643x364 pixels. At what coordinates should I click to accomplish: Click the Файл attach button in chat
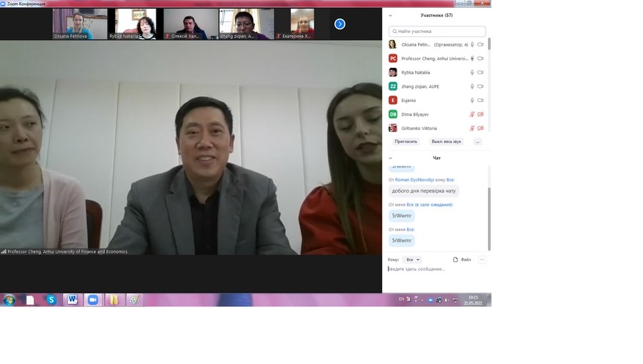462,260
